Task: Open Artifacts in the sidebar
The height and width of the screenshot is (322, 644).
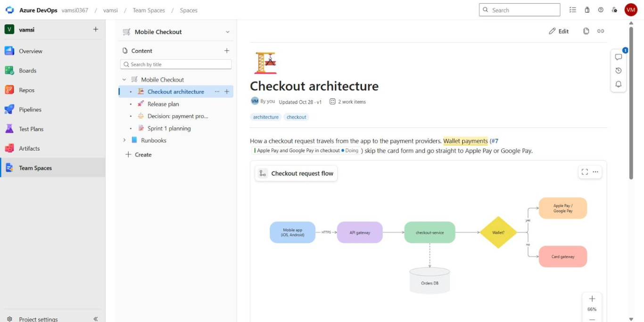Action: click(x=52, y=148)
